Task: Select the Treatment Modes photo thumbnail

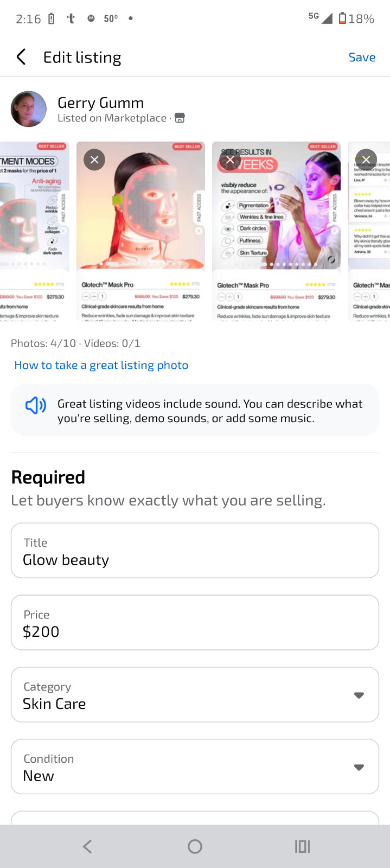Action: [35, 231]
